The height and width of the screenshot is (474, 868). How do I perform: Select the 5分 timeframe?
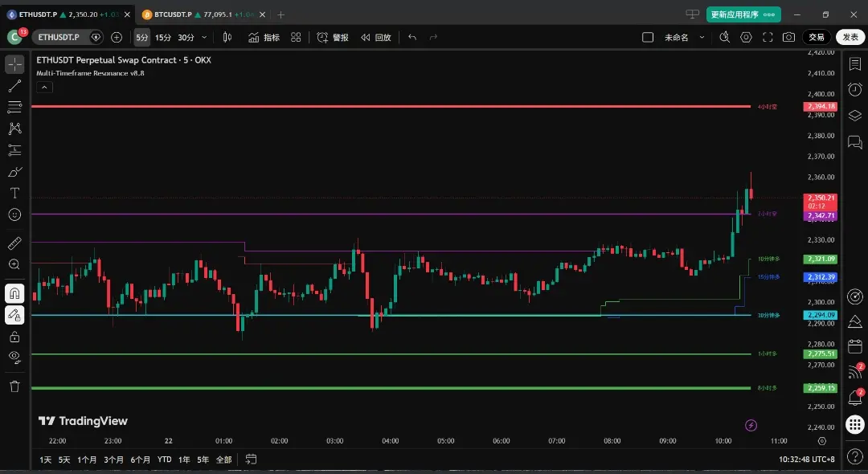click(x=142, y=37)
